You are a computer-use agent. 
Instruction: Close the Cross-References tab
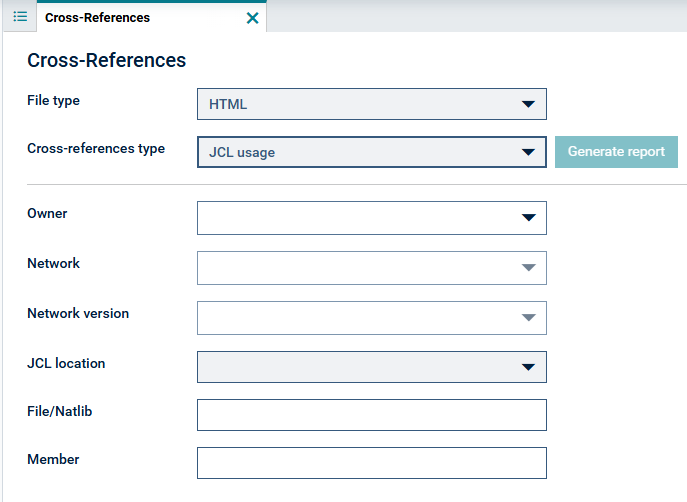[x=252, y=18]
